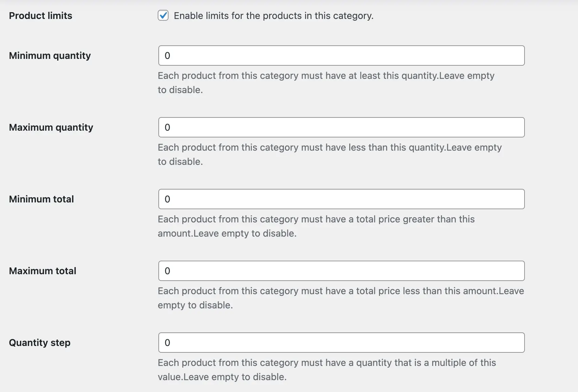The width and height of the screenshot is (578, 392).
Task: Click the Maximum quantity input field
Action: 341,127
